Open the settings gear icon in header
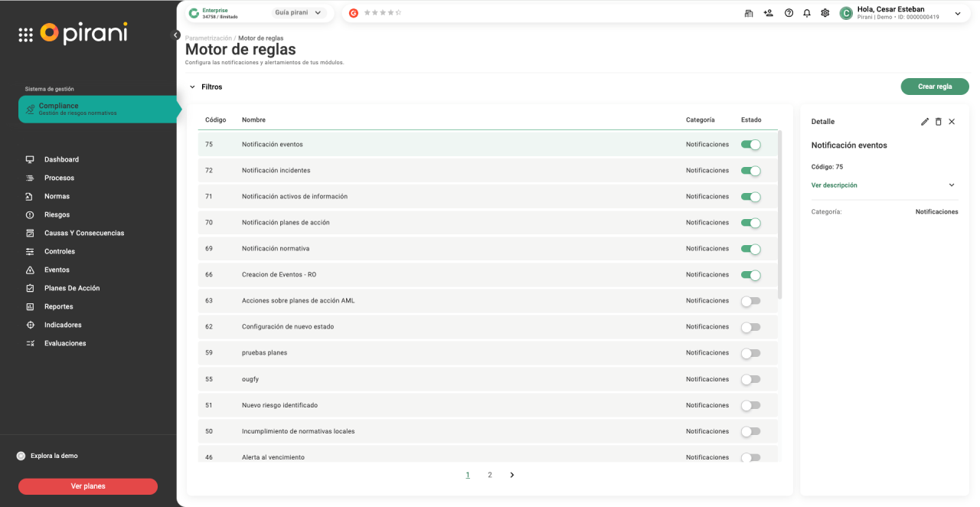980x507 pixels. click(825, 13)
